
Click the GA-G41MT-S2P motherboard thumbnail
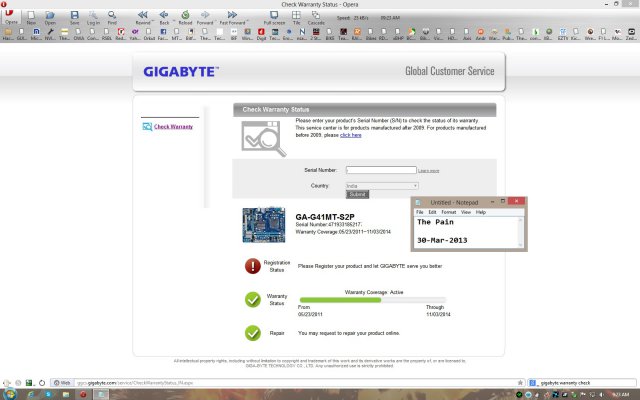point(264,225)
